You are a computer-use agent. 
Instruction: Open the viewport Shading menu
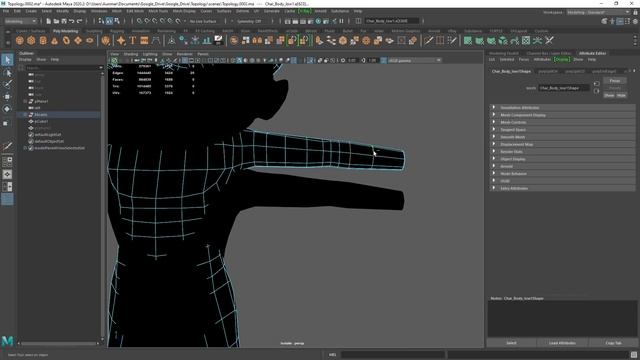131,54
